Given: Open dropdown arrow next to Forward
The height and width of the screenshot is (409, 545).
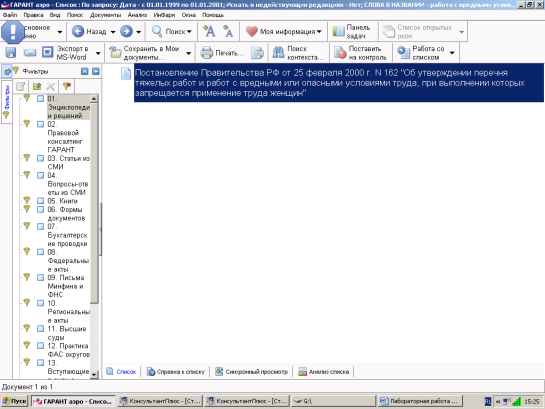Looking at the screenshot, I should click(x=138, y=32).
